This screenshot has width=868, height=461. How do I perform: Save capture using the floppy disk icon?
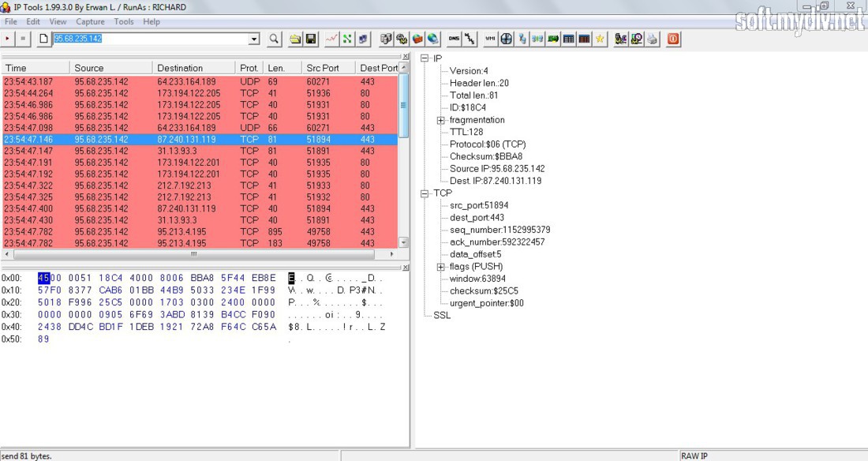[x=311, y=39]
